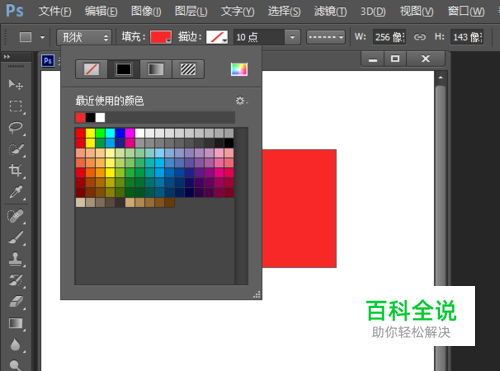The image size is (500, 371).
Task: Select the Clone Stamp tool
Action: pos(15,259)
